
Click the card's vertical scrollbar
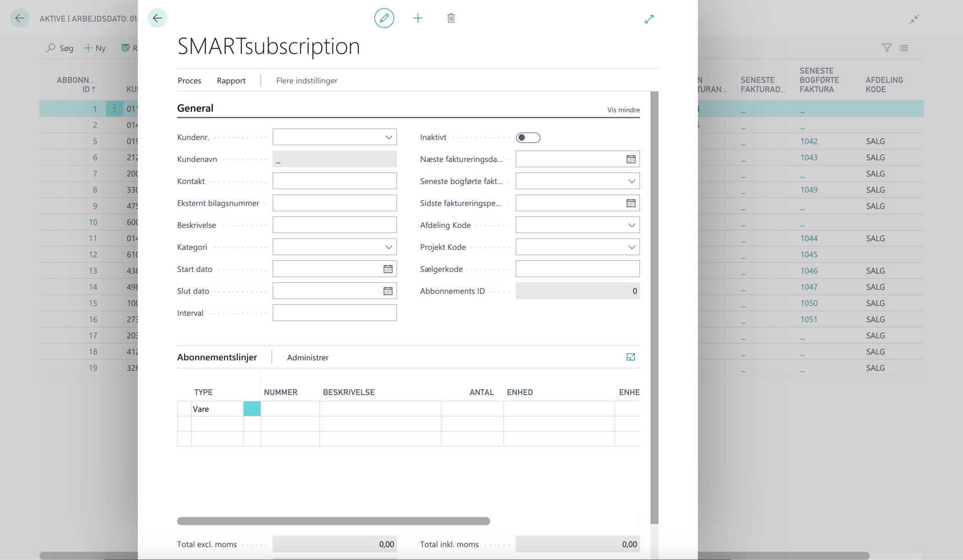[x=655, y=308]
